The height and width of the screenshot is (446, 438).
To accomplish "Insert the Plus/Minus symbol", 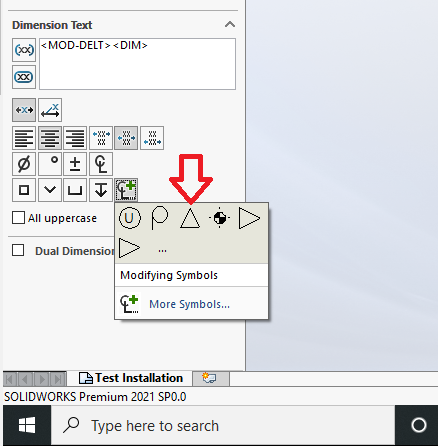I will (75, 164).
